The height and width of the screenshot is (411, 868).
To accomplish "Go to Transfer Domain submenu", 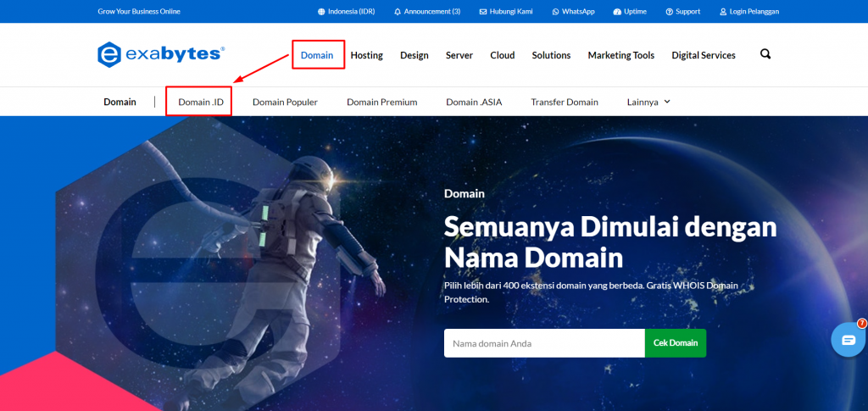I will click(565, 102).
